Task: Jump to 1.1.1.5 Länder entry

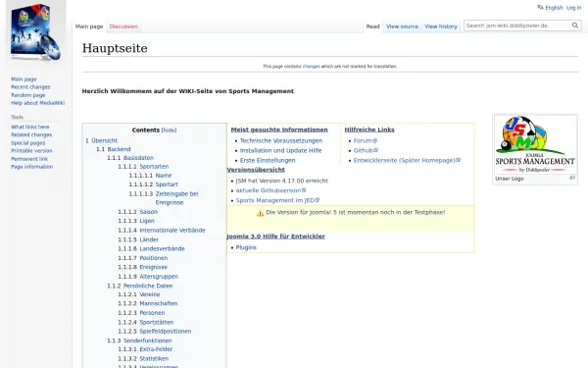Action: tap(138, 240)
